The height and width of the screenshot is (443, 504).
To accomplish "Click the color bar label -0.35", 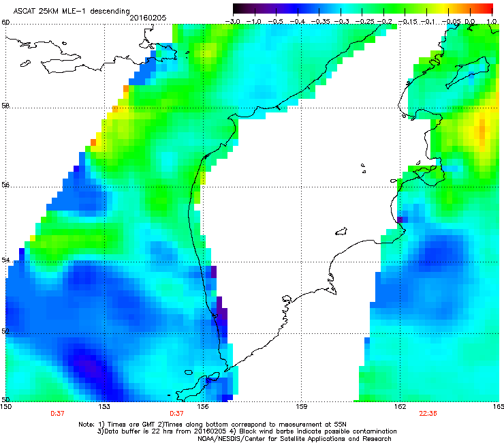I will (x=320, y=22).
